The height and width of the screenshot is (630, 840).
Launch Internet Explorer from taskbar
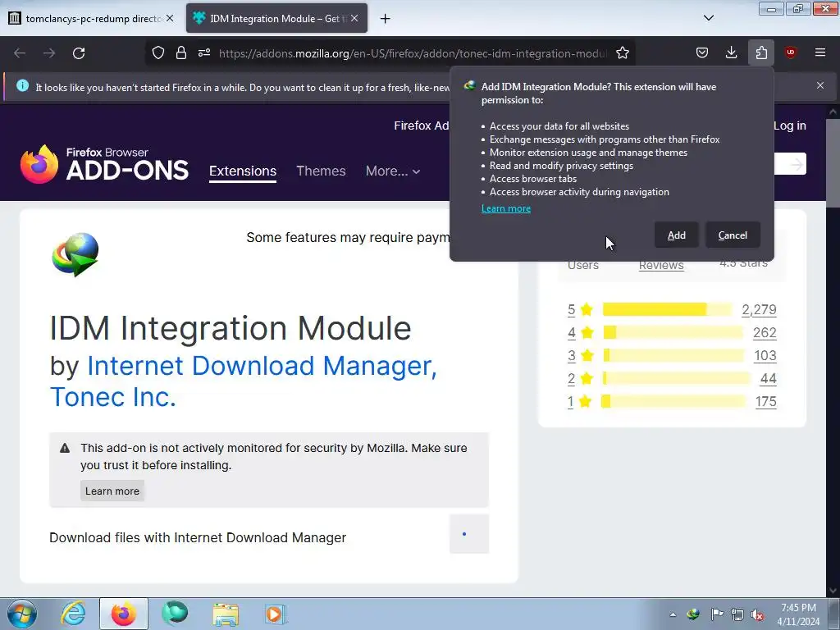(73, 614)
